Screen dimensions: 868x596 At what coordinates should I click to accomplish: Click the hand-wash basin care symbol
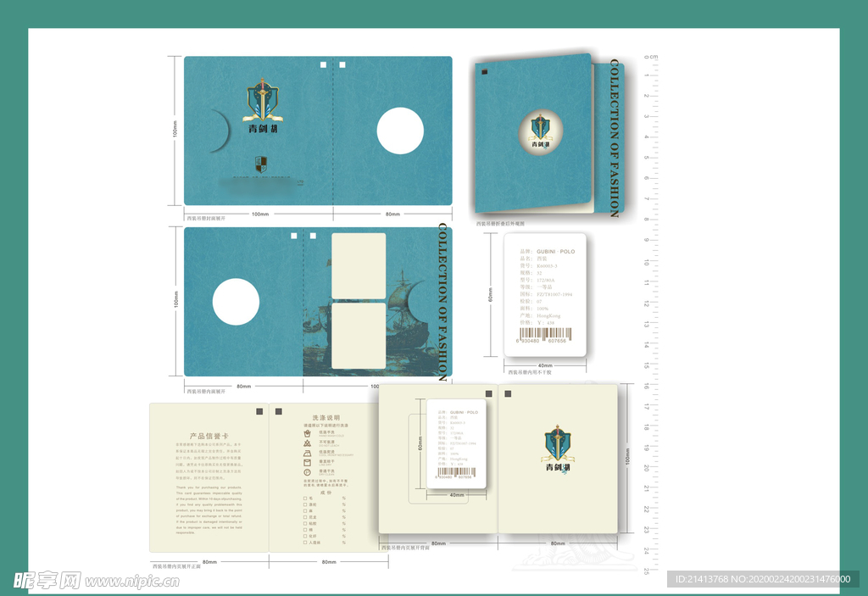(x=307, y=434)
